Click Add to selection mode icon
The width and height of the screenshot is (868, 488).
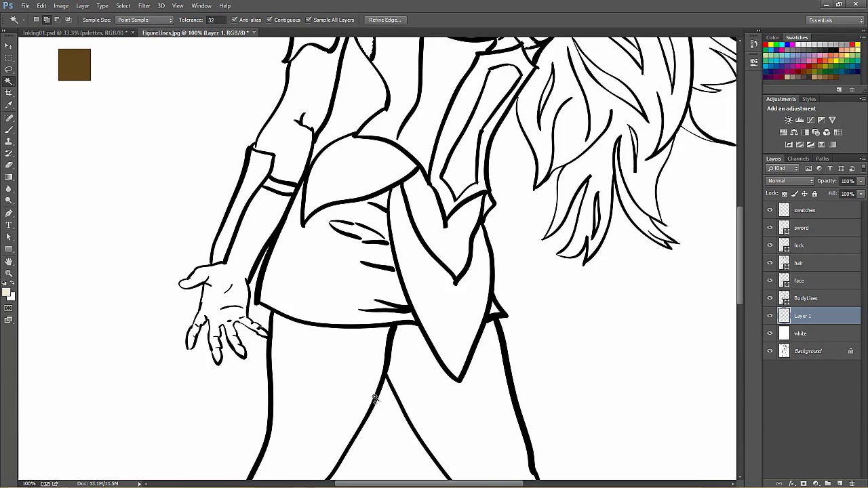coord(46,20)
